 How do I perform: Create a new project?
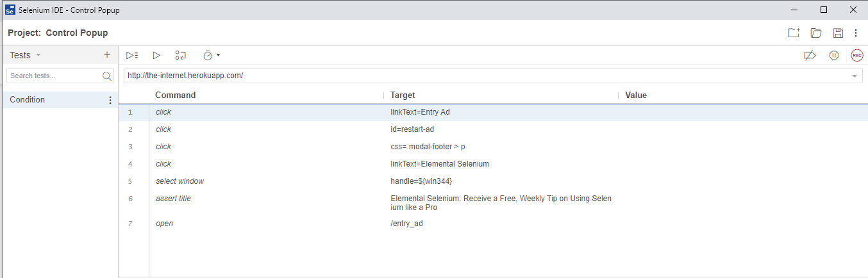[x=794, y=33]
